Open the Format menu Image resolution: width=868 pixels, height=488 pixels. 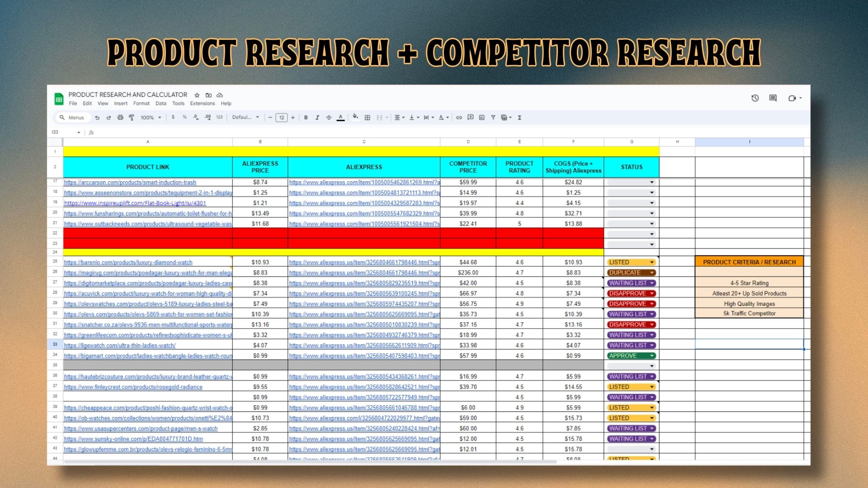tap(141, 103)
